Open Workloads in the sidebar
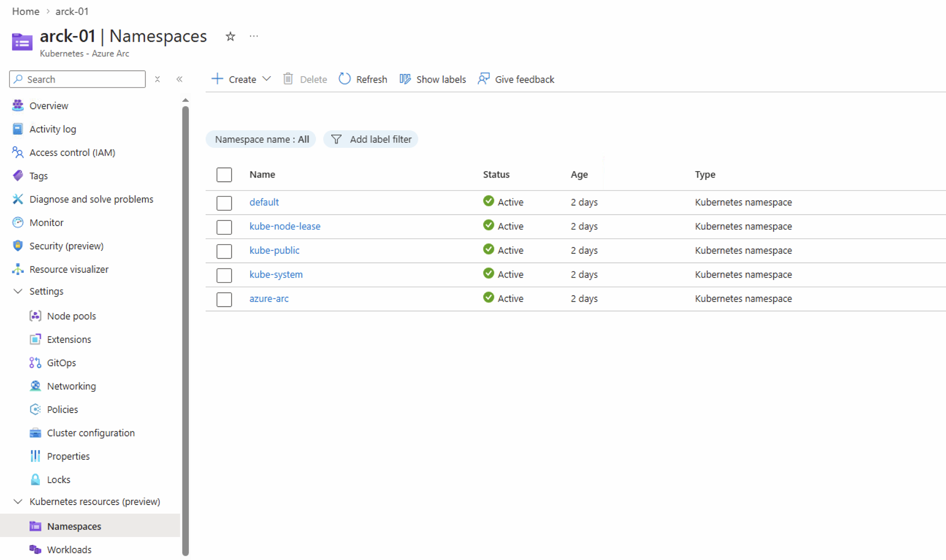This screenshot has width=946, height=560. (69, 550)
